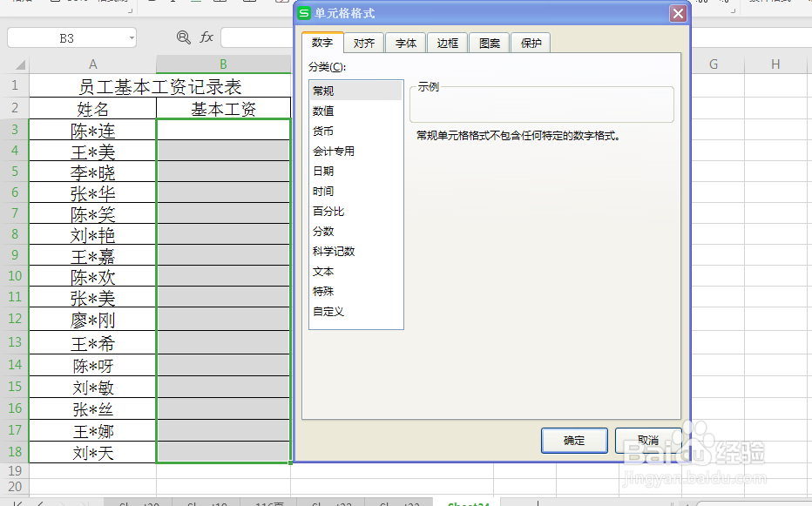Click the cell containing 李*晓
The image size is (812, 506).
[x=92, y=171]
